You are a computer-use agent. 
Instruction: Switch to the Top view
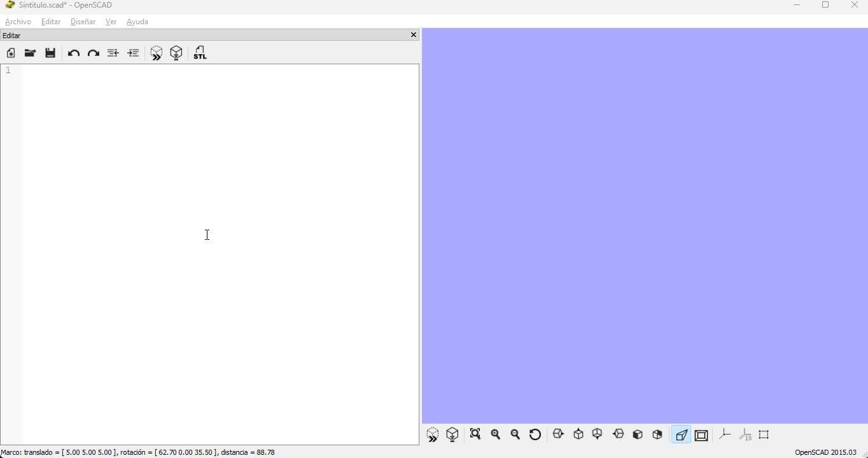pos(578,434)
